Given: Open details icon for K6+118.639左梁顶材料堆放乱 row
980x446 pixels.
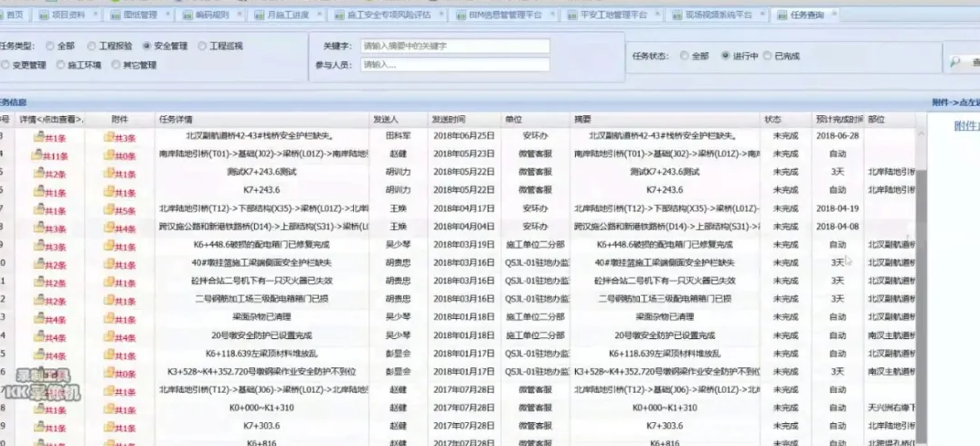Looking at the screenshot, I should pyautogui.click(x=38, y=354).
